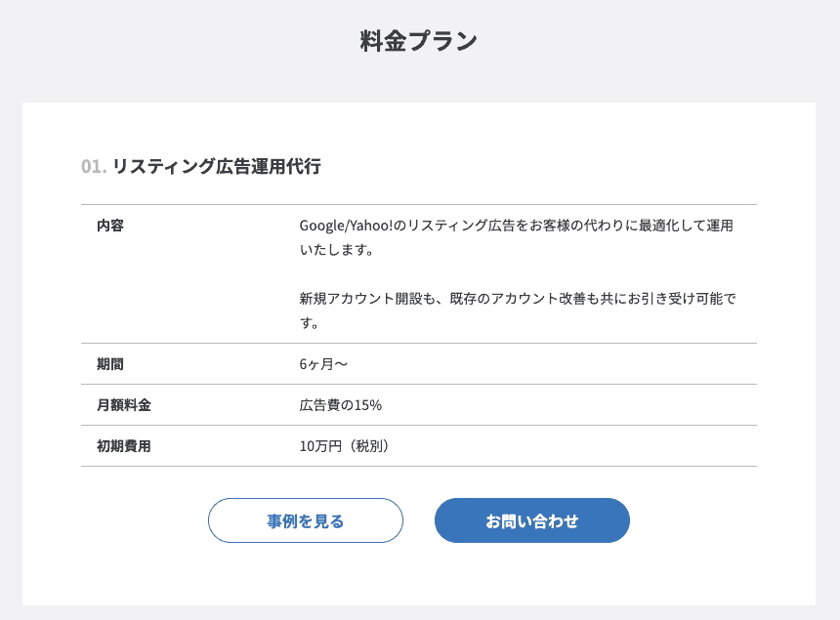
Task: Click the trailing す。 text line
Action: [309, 323]
